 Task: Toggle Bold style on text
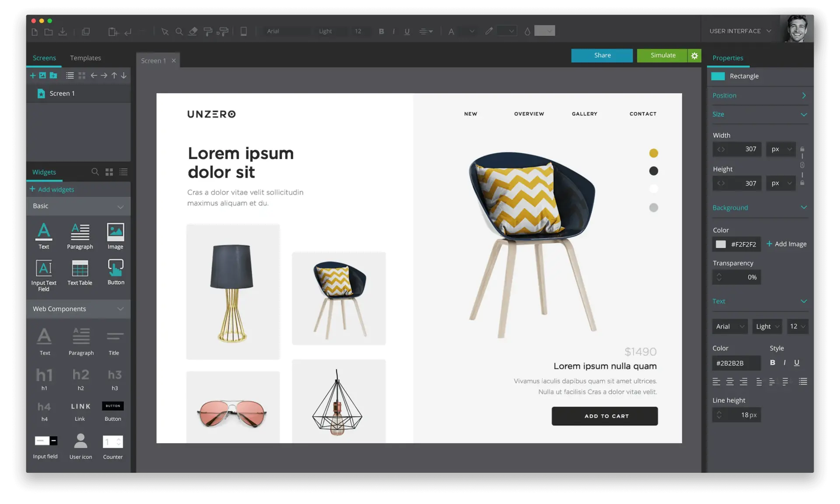click(x=773, y=362)
